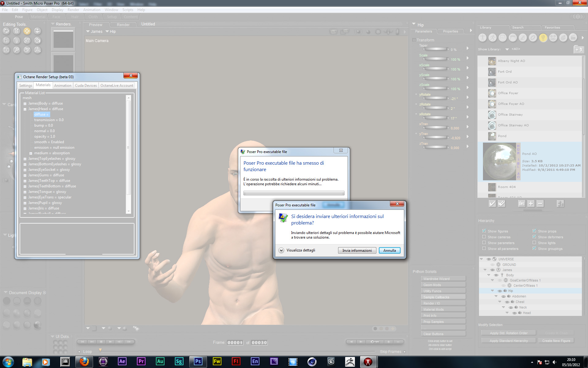Click the Photoshop icon in taskbar
This screenshot has height=368, width=588.
click(x=198, y=362)
